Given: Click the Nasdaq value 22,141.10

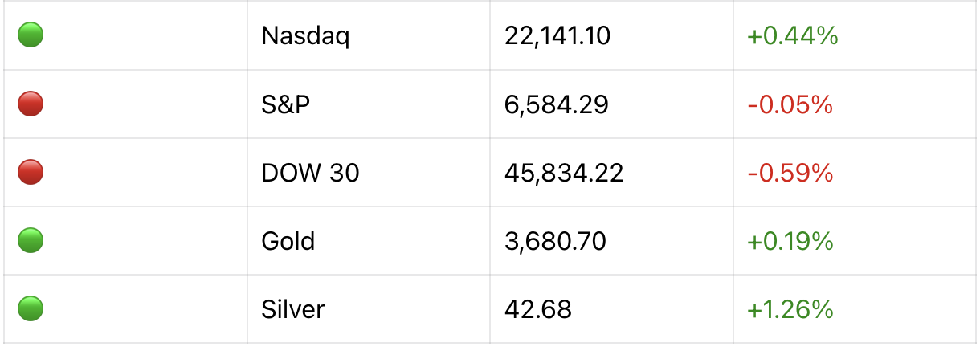Looking at the screenshot, I should click(x=557, y=36).
